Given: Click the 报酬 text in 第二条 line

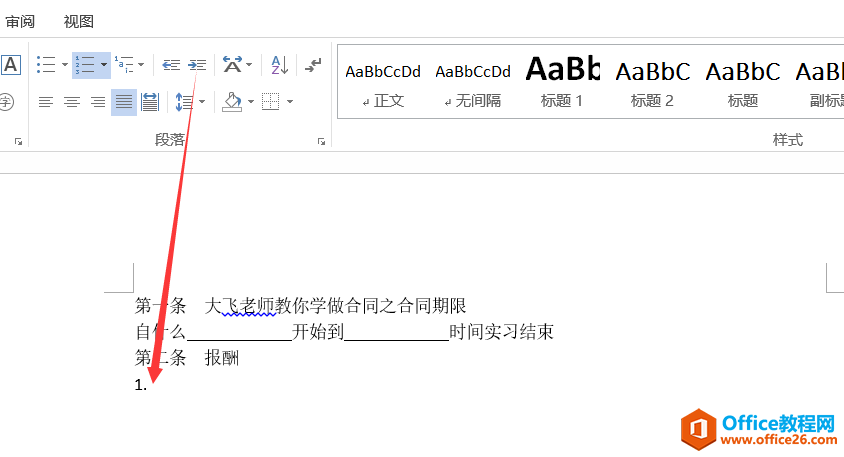Looking at the screenshot, I should pos(222,358).
